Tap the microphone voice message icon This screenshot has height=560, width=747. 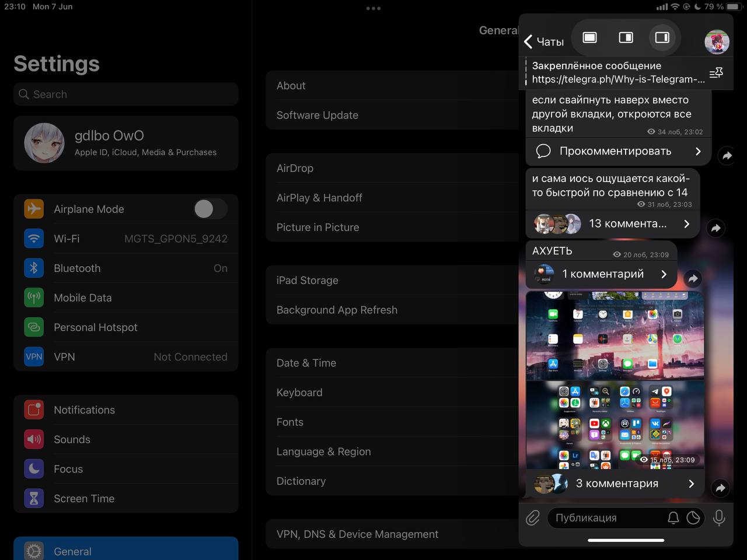tap(719, 518)
